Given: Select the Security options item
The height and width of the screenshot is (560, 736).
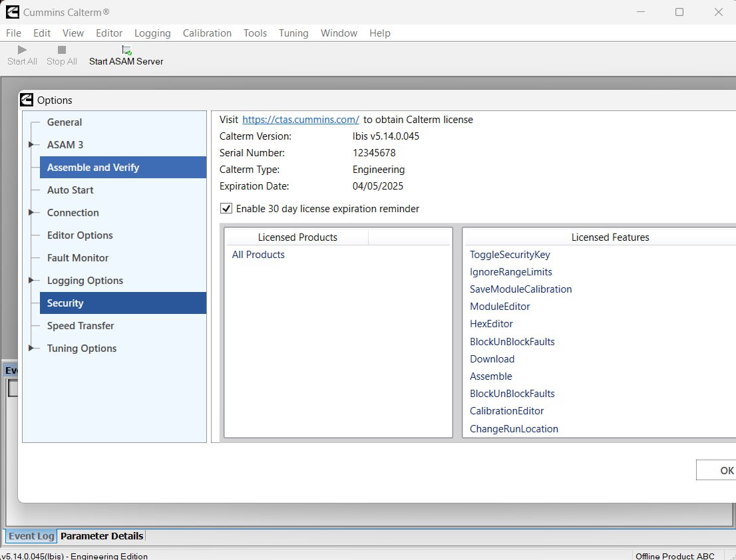Looking at the screenshot, I should pyautogui.click(x=123, y=303).
